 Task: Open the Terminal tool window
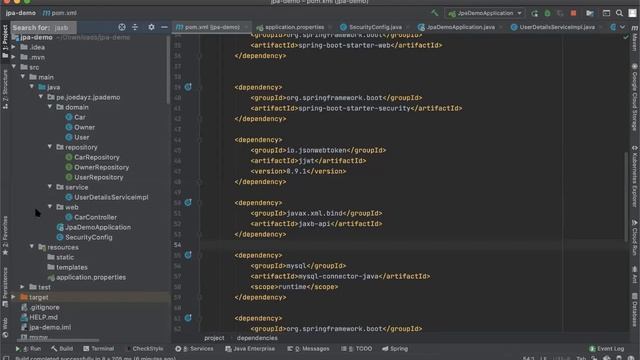click(x=98, y=349)
